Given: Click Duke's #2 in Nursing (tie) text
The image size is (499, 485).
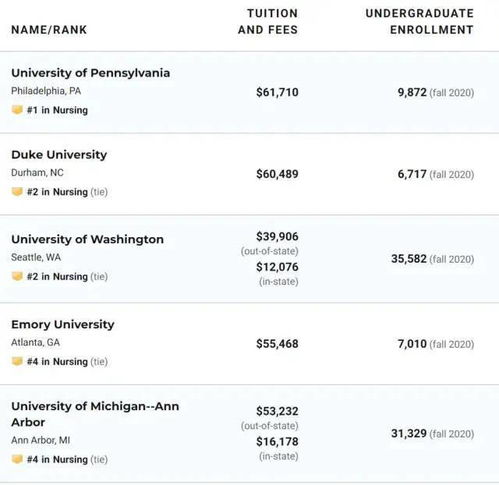Looking at the screenshot, I should point(67,192).
